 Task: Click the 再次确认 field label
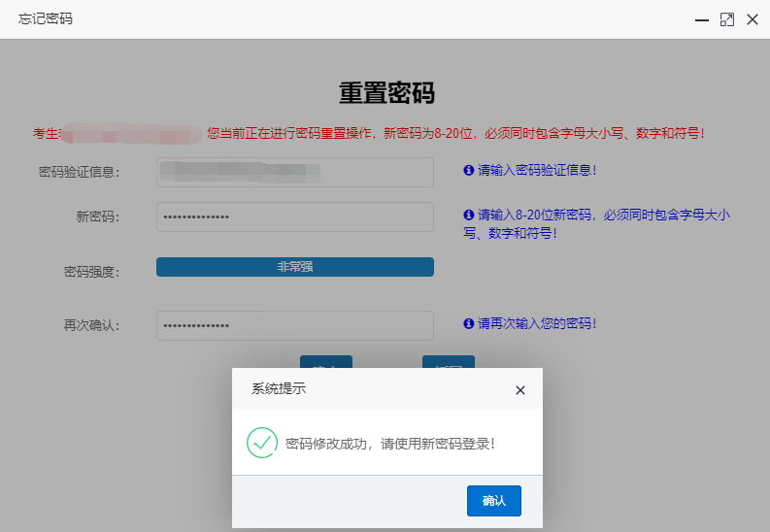92,325
